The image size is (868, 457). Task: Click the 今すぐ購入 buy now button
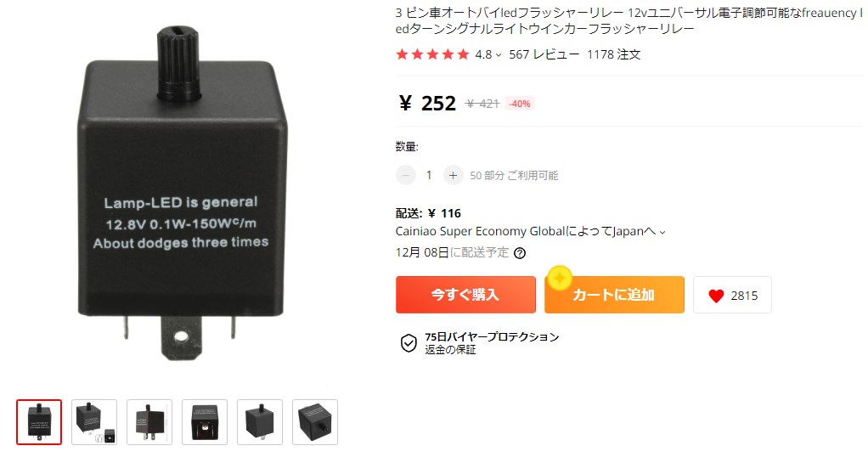tap(465, 295)
